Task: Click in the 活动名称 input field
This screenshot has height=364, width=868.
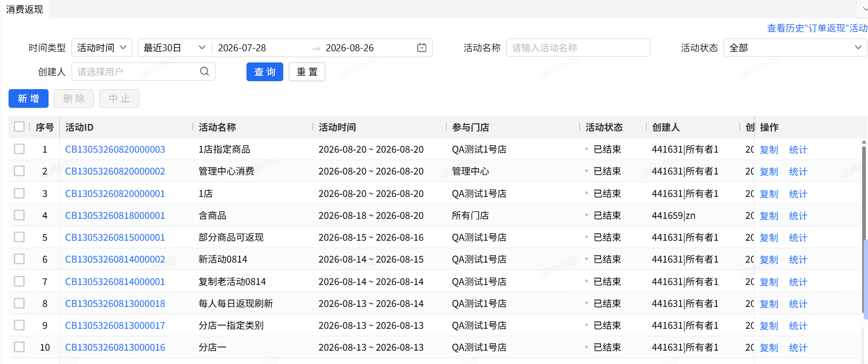Action: coord(578,48)
